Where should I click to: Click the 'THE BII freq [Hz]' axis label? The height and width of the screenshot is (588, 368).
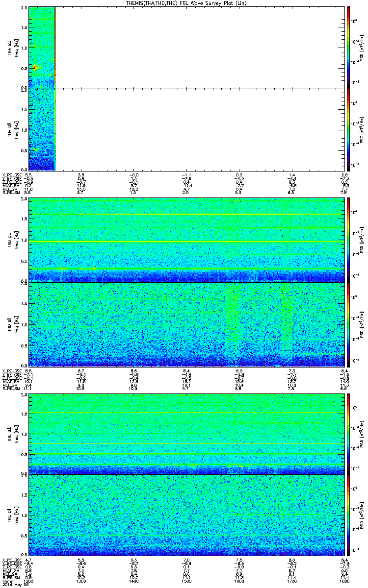[13, 516]
